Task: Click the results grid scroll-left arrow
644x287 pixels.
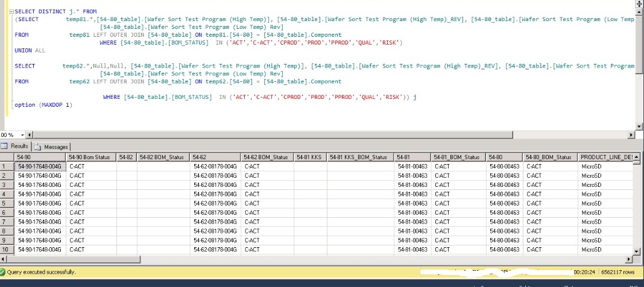Action: point(3,259)
